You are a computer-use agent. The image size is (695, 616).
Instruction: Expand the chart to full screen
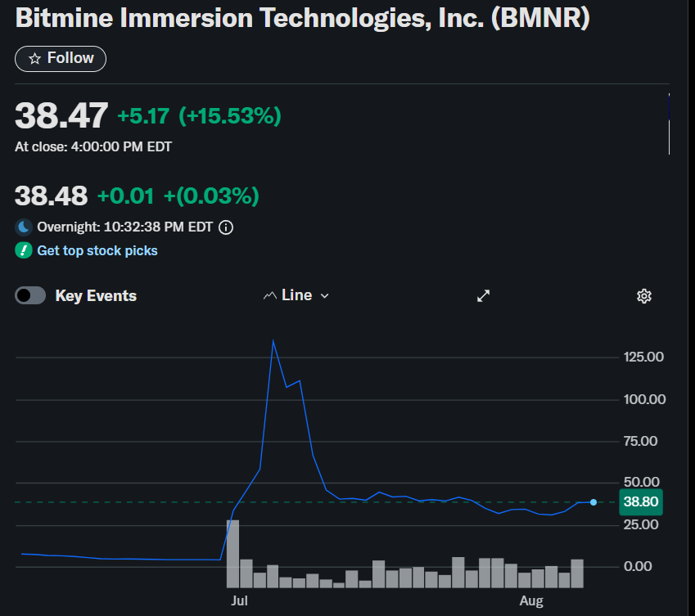tap(483, 296)
